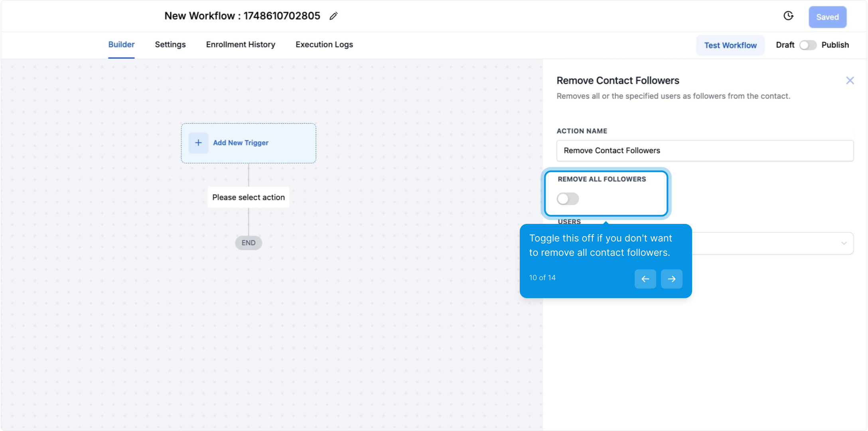Click the 'Remove Contact Followers' panel heading

point(617,81)
